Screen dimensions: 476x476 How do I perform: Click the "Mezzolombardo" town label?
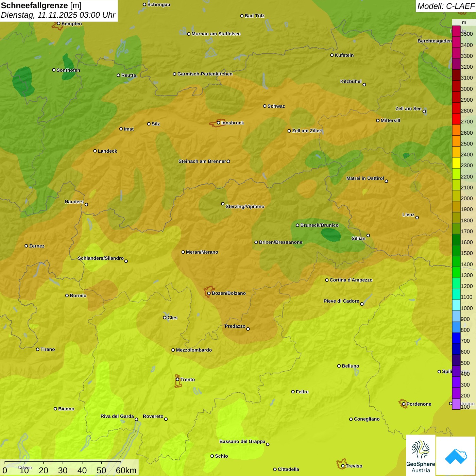[x=194, y=350]
